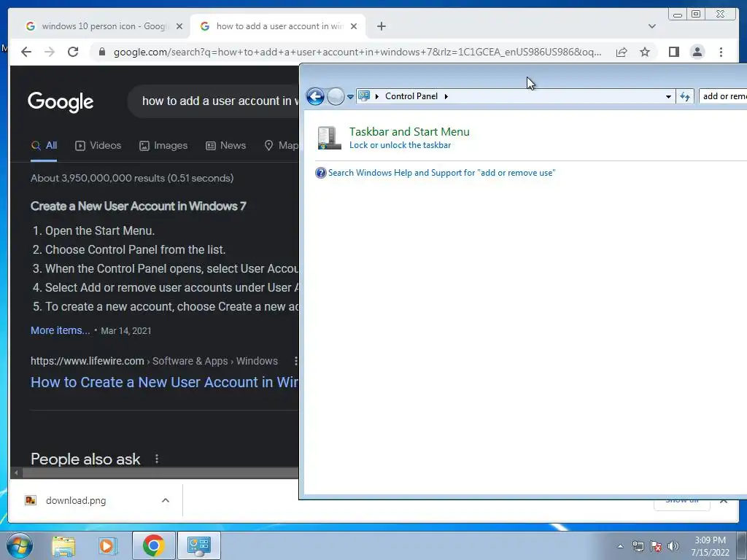Open Chrome profile avatar icon

tap(697, 52)
